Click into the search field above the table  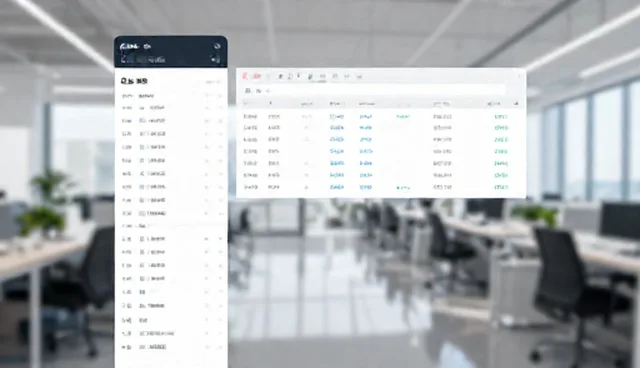(x=388, y=91)
